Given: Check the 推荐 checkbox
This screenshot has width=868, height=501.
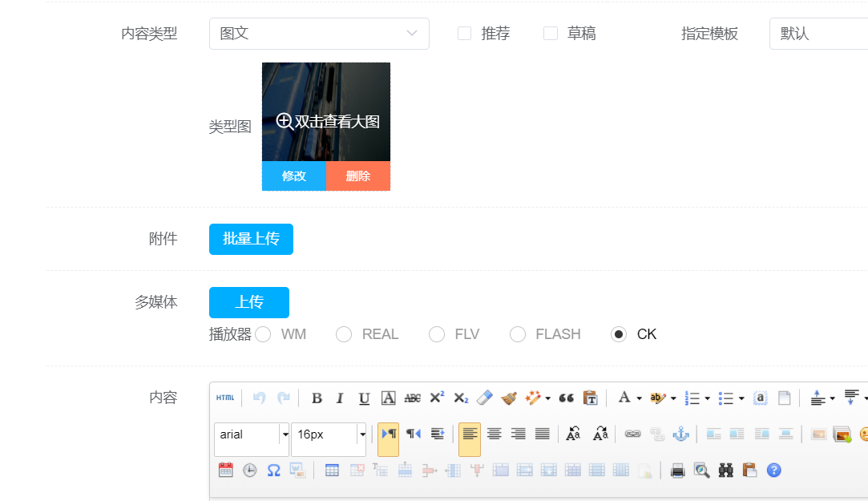Looking at the screenshot, I should click(464, 33).
